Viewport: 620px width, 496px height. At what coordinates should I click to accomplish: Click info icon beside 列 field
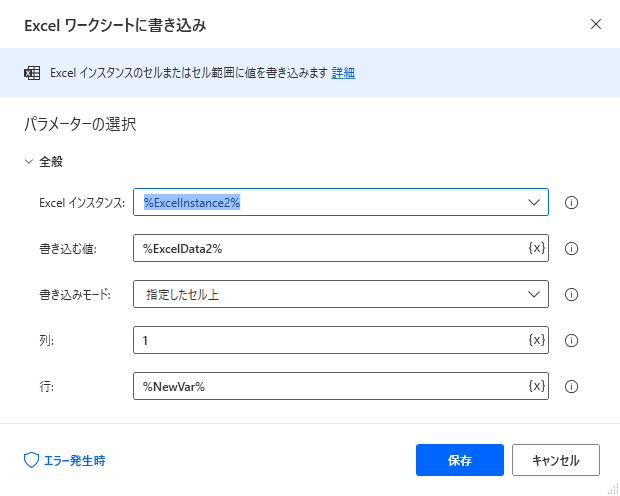571,340
